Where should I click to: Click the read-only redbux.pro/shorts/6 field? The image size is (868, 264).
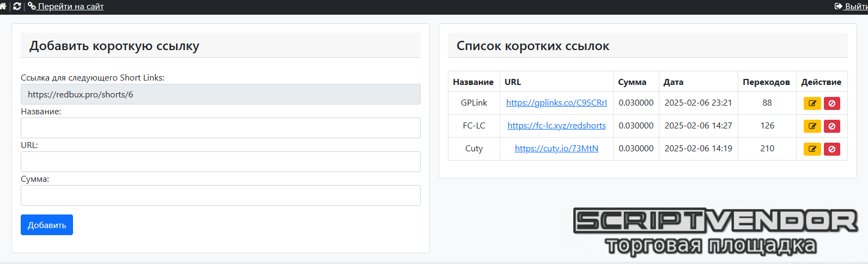click(221, 94)
